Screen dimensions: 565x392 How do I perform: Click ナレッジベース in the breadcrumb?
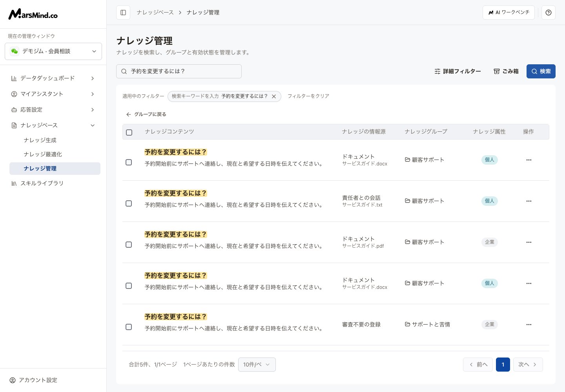coord(155,13)
